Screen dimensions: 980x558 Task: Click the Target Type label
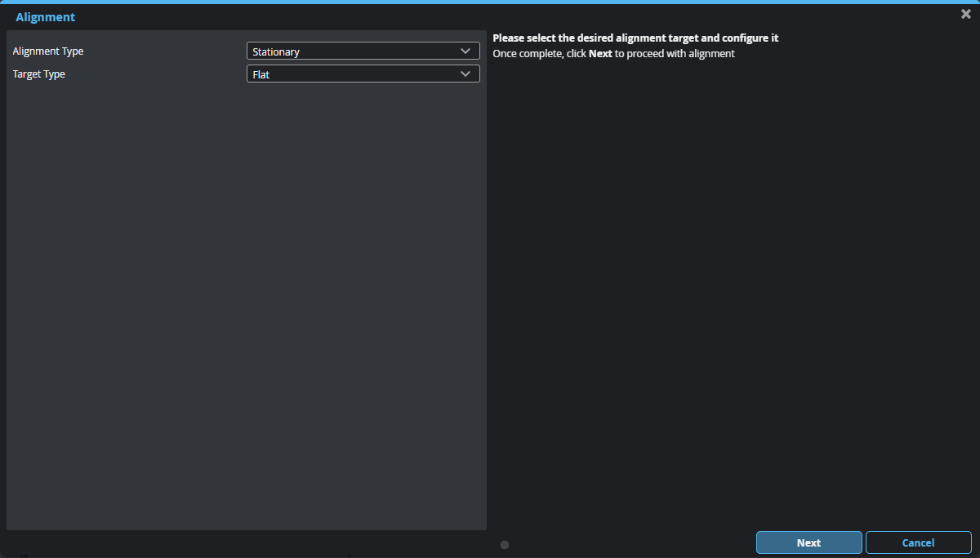(x=39, y=74)
